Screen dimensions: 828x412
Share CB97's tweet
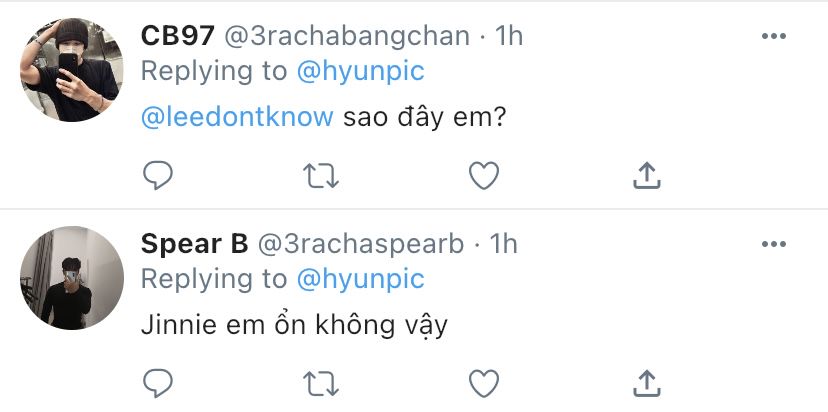pyautogui.click(x=647, y=176)
